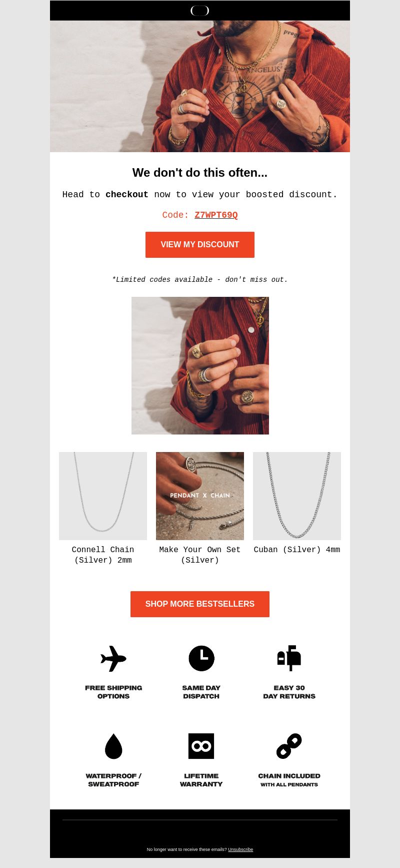Click the clock same day dispatch icon

point(201,658)
